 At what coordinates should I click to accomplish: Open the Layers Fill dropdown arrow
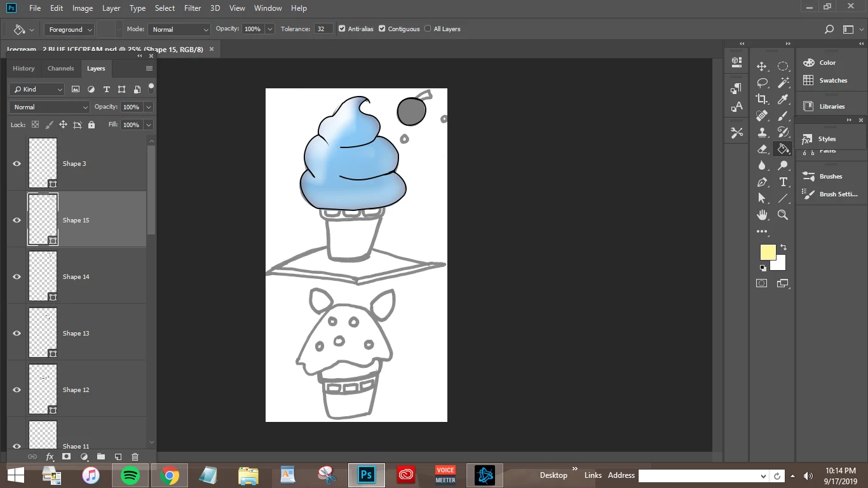point(148,125)
